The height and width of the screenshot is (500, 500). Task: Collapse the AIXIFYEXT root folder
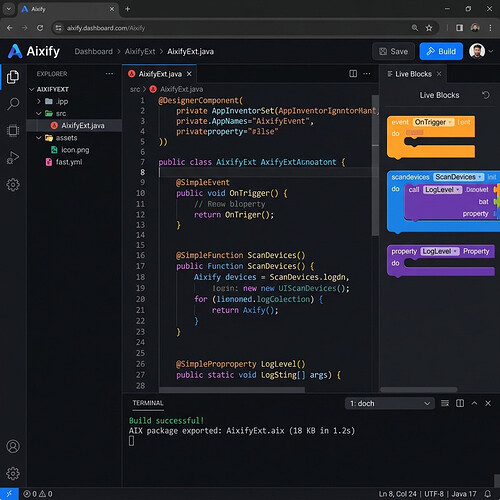(32, 89)
